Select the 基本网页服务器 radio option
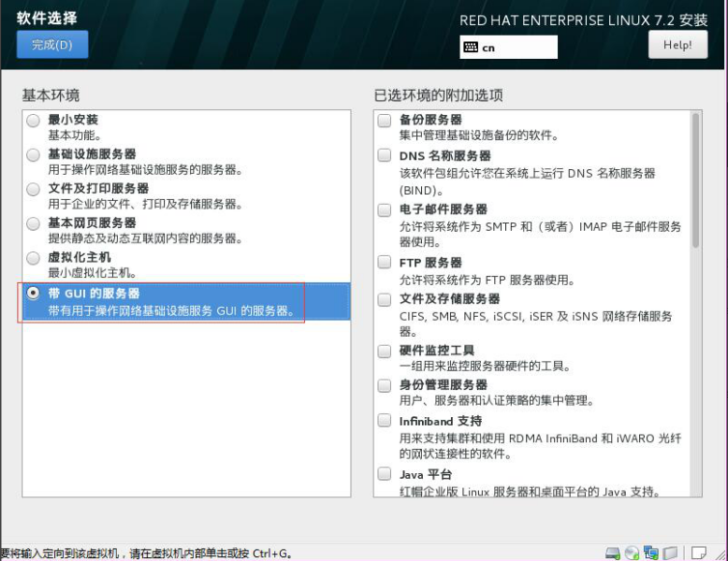The width and height of the screenshot is (728, 561). coord(33,224)
